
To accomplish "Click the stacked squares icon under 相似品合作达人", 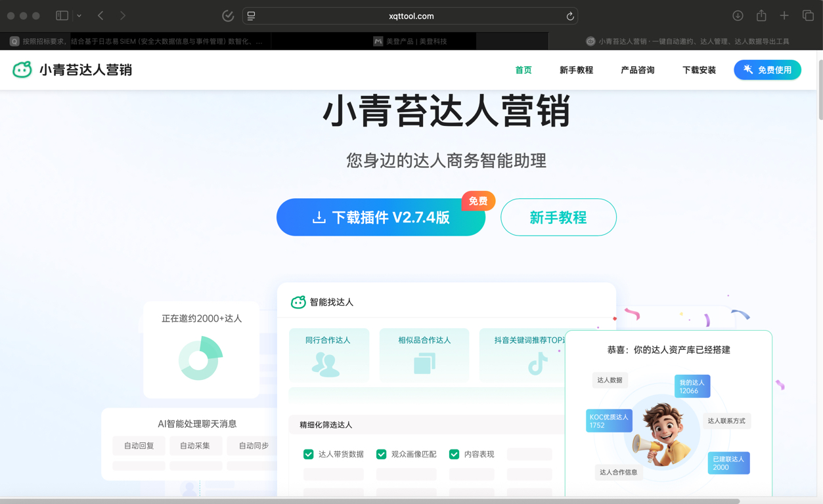I will point(424,364).
